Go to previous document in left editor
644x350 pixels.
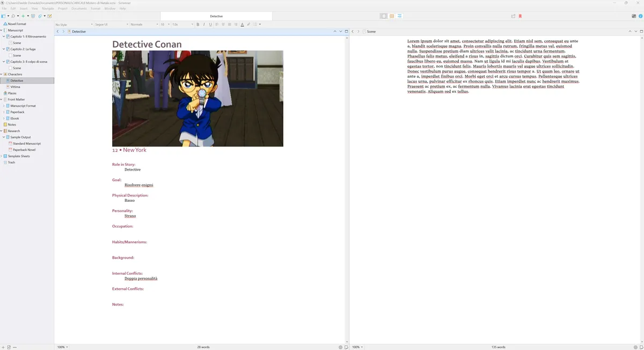[335, 32]
